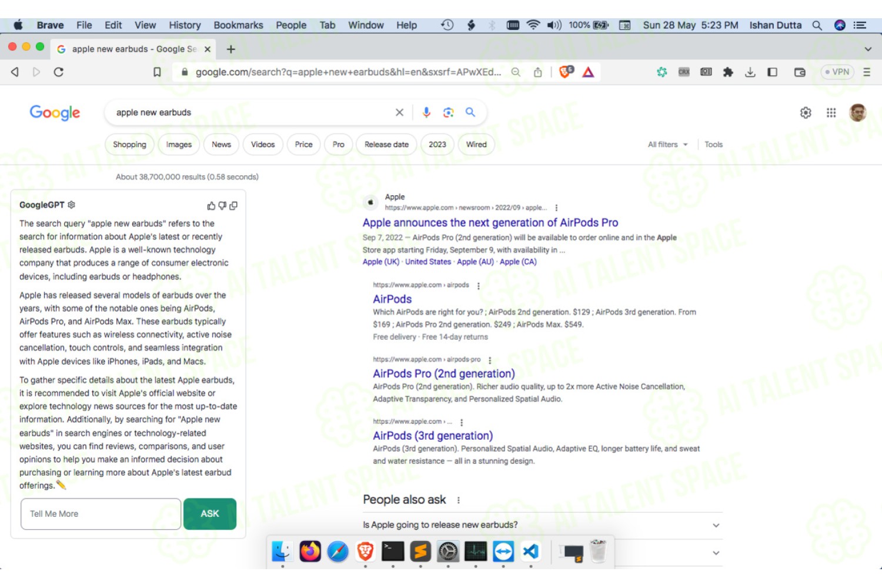The width and height of the screenshot is (882, 588).
Task: Open the Bookmarks menu
Action: (x=238, y=25)
